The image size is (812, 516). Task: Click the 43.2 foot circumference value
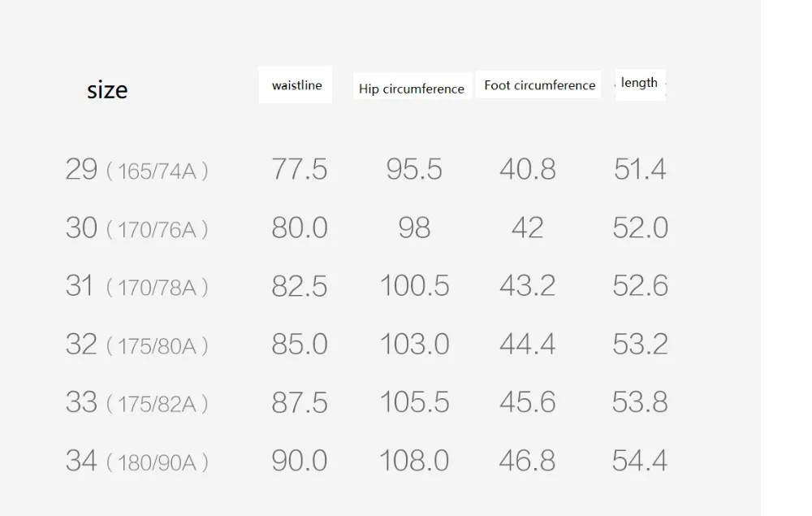527,285
